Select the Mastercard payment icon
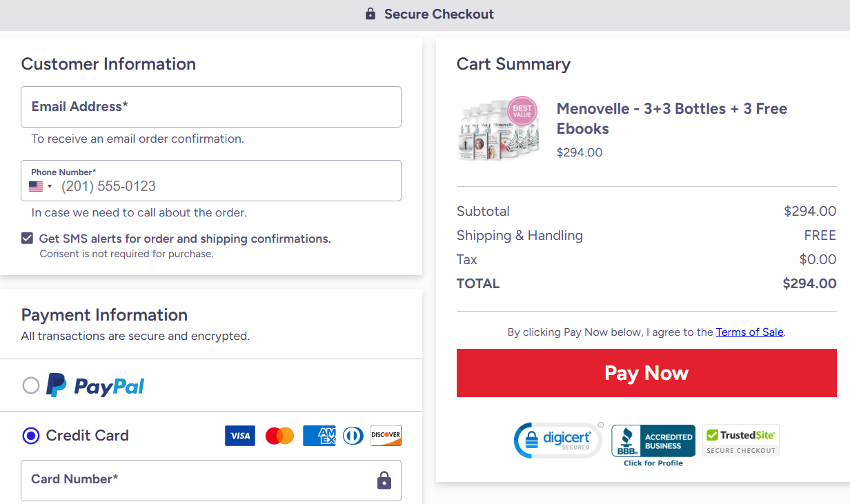The height and width of the screenshot is (504, 850). (279, 435)
